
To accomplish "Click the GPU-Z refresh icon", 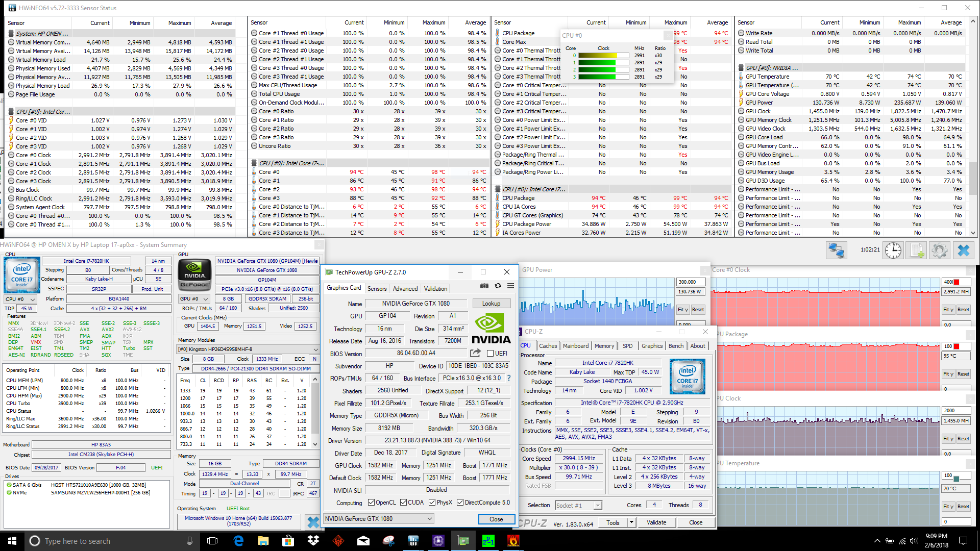I will (498, 286).
